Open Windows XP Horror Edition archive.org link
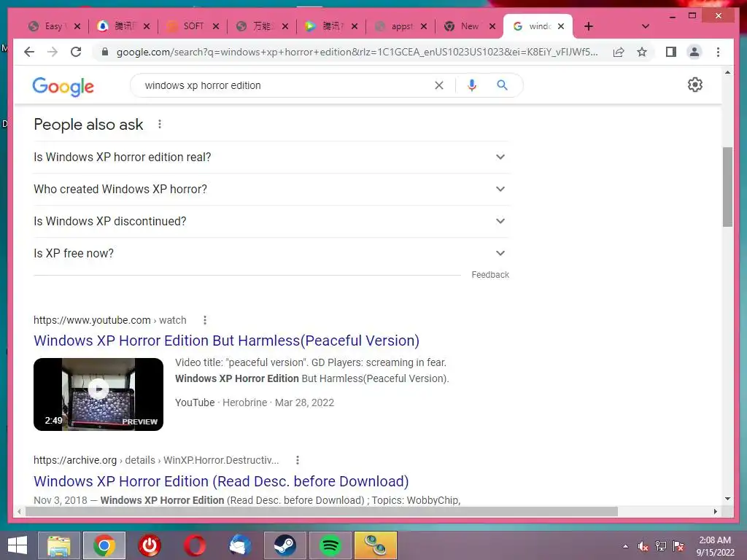The image size is (747, 560). point(221,481)
